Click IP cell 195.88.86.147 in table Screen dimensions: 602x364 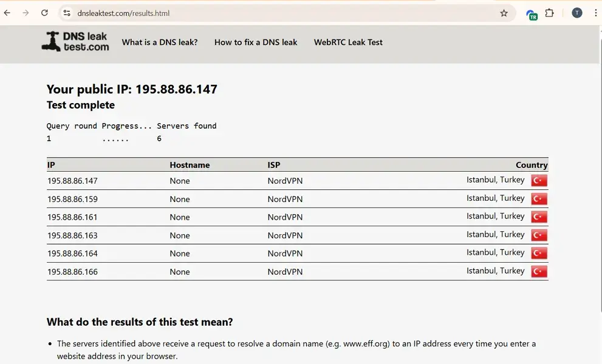click(72, 181)
